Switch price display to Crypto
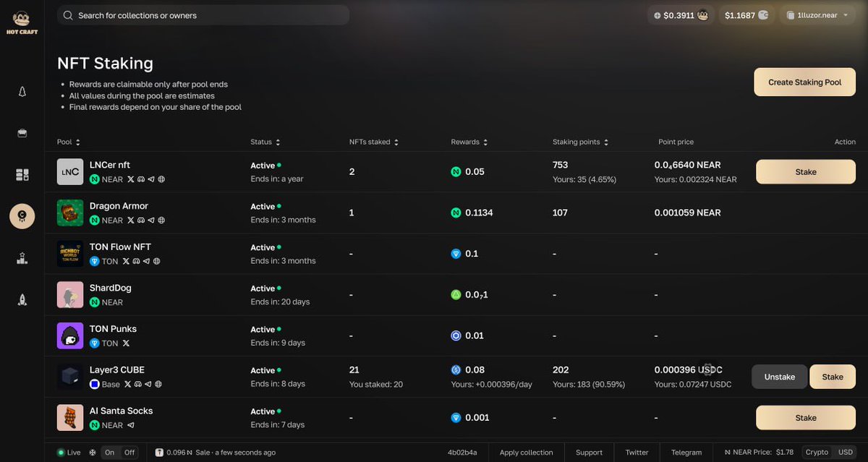Screen dimensions: 868x462 tap(817, 453)
